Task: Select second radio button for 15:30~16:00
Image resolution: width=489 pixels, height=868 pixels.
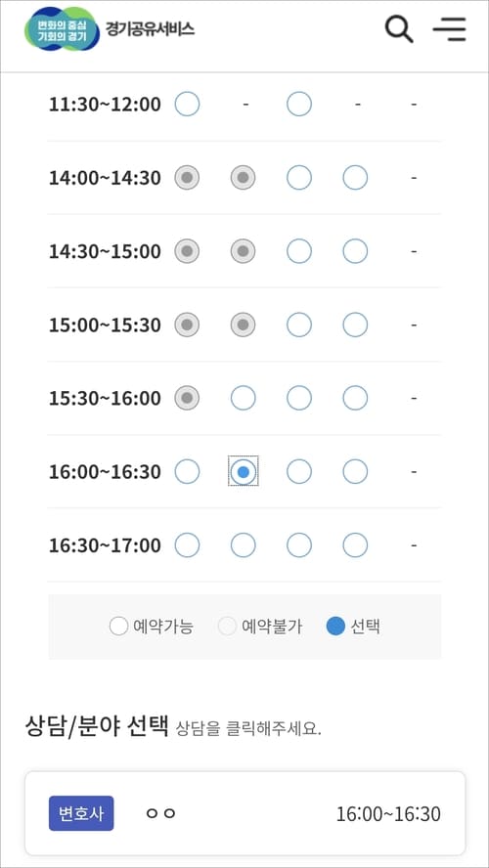Action: tap(244, 398)
